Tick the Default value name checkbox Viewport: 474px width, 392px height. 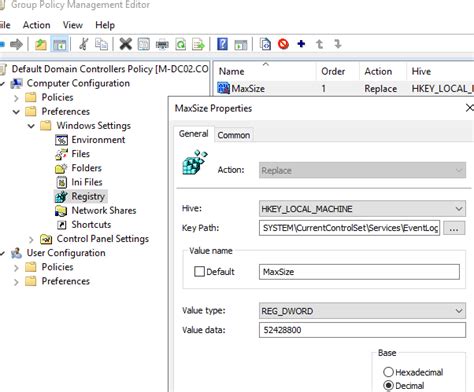(x=199, y=272)
